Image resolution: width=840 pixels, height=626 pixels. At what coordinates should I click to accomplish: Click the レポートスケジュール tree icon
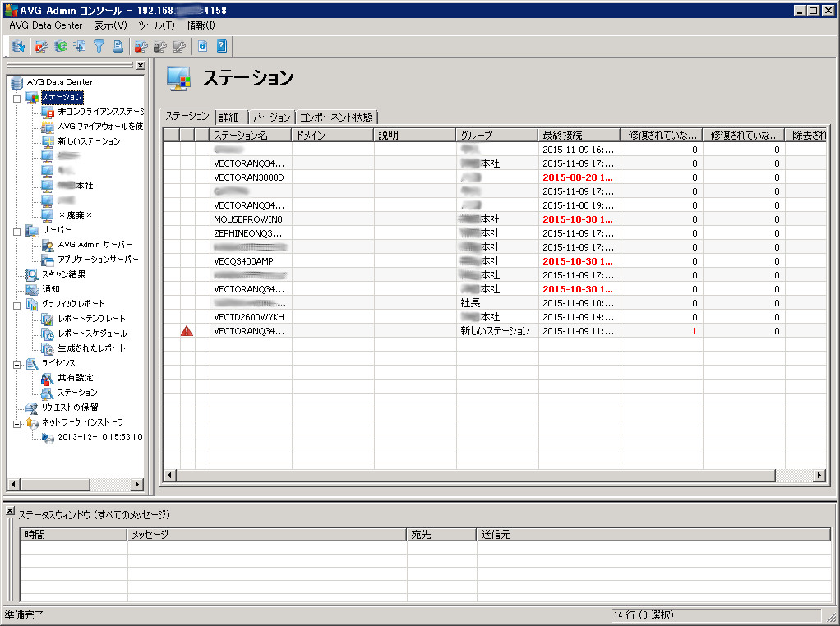[48, 334]
